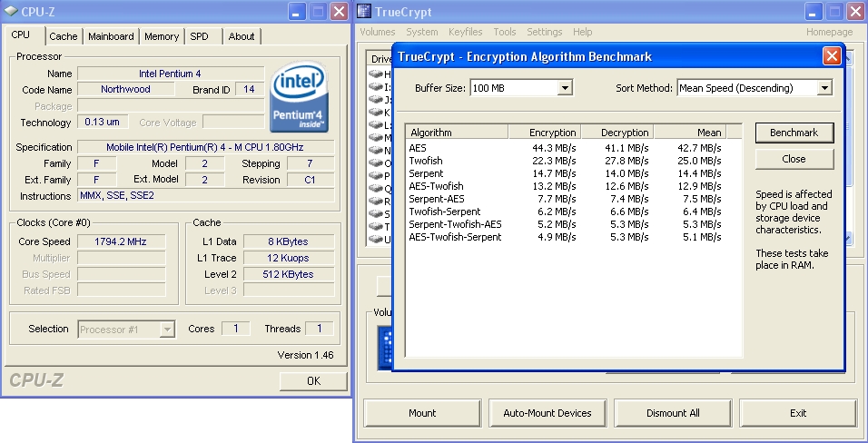Click the Technology field showing 0.13 um
This screenshot has height=443, width=868.
pos(103,122)
